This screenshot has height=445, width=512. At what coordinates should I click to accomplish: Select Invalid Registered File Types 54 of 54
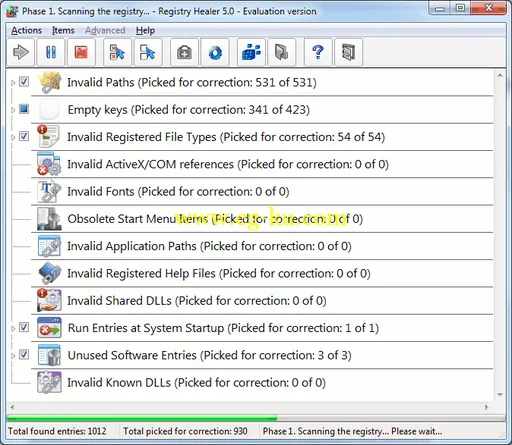pyautogui.click(x=226, y=137)
